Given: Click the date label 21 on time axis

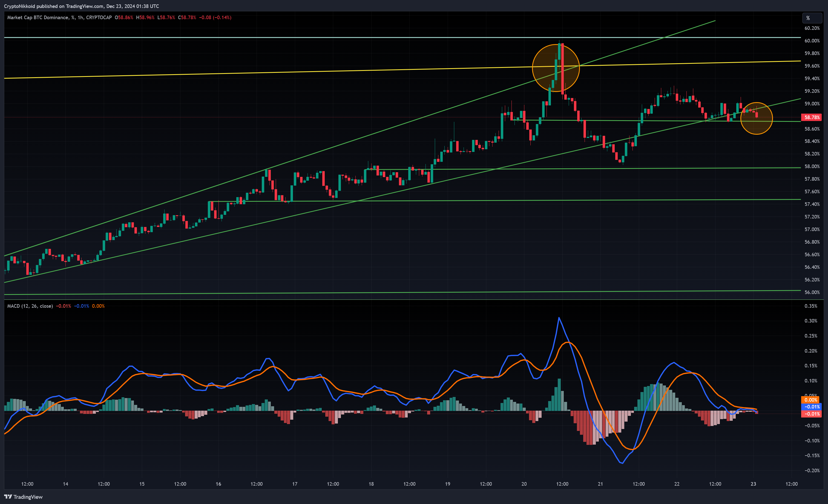Looking at the screenshot, I should tap(600, 484).
